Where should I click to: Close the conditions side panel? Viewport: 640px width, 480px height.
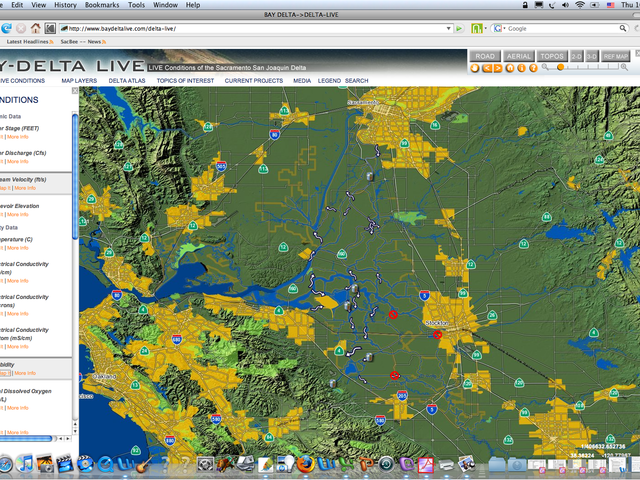coord(75,91)
